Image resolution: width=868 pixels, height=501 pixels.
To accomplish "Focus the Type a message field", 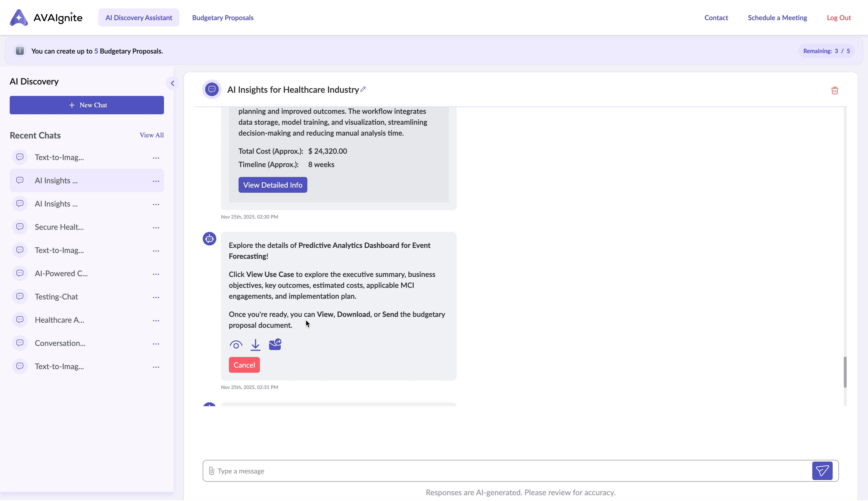I will coord(510,471).
